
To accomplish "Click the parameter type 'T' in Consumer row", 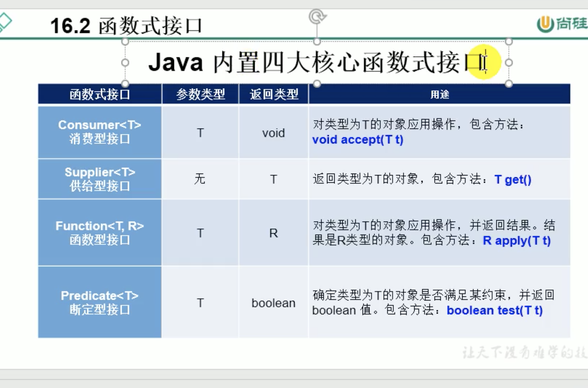I will (x=200, y=133).
